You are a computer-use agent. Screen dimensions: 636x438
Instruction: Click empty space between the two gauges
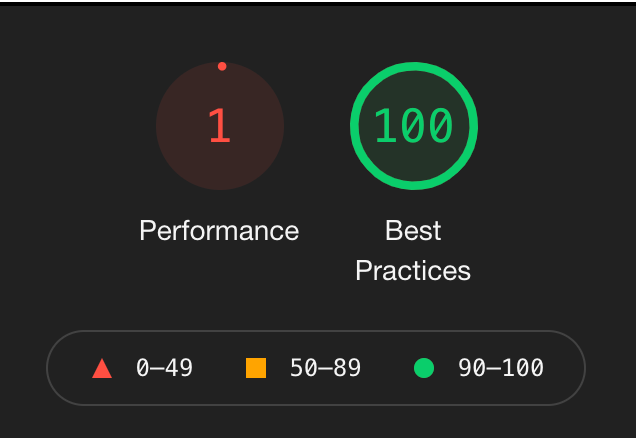[x=317, y=126]
